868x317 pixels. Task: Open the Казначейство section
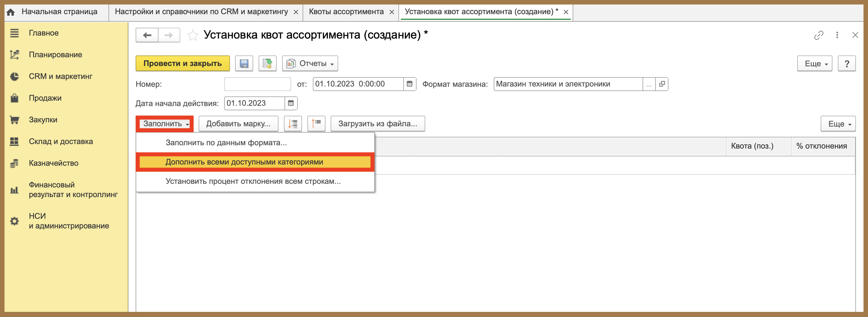tap(54, 163)
